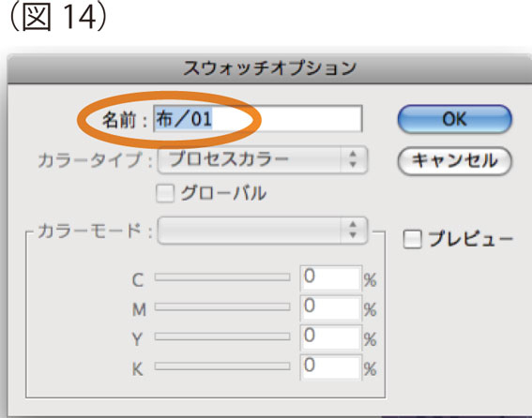Viewport: 532px width, 418px height.
Task: Click the K black slider track
Action: click(222, 366)
